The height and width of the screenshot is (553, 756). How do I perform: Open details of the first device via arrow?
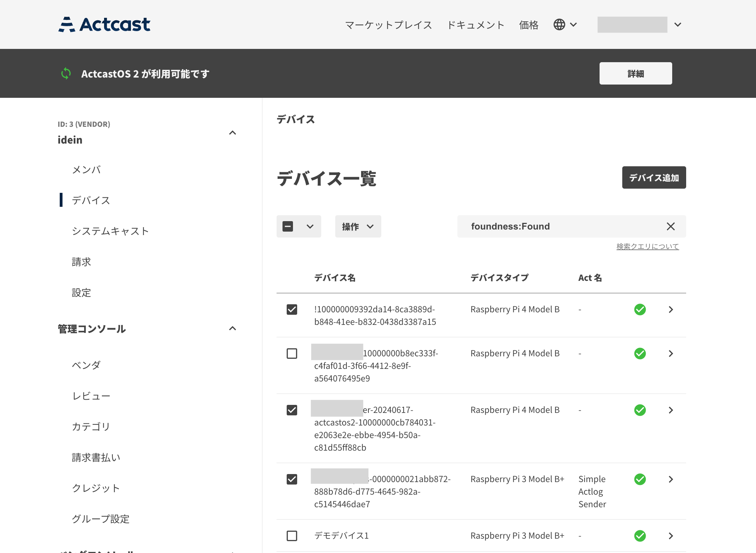[671, 310]
